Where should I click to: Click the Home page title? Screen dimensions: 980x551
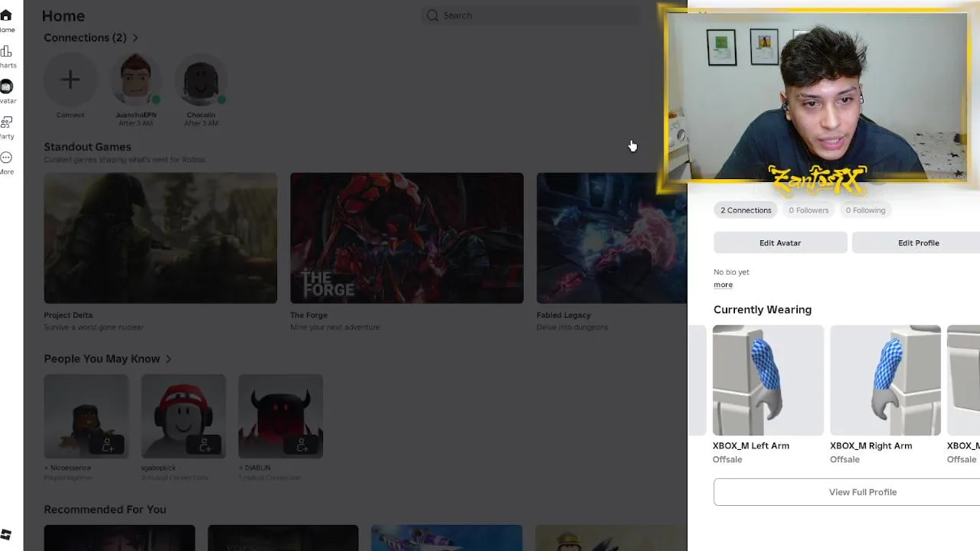63,16
